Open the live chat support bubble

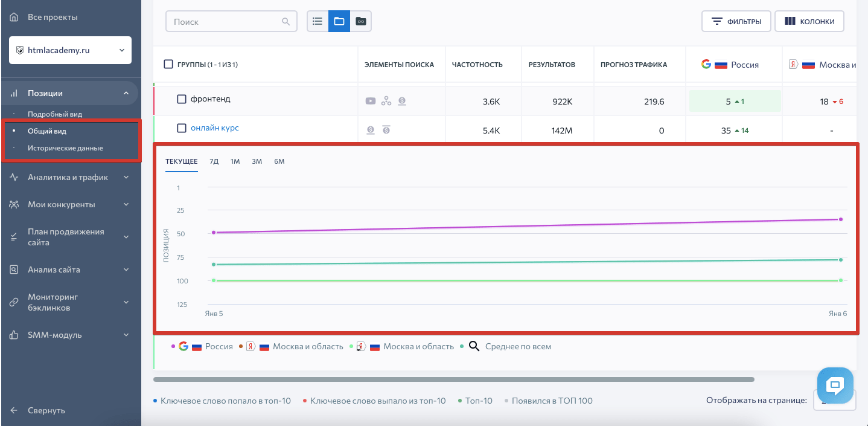pyautogui.click(x=835, y=385)
